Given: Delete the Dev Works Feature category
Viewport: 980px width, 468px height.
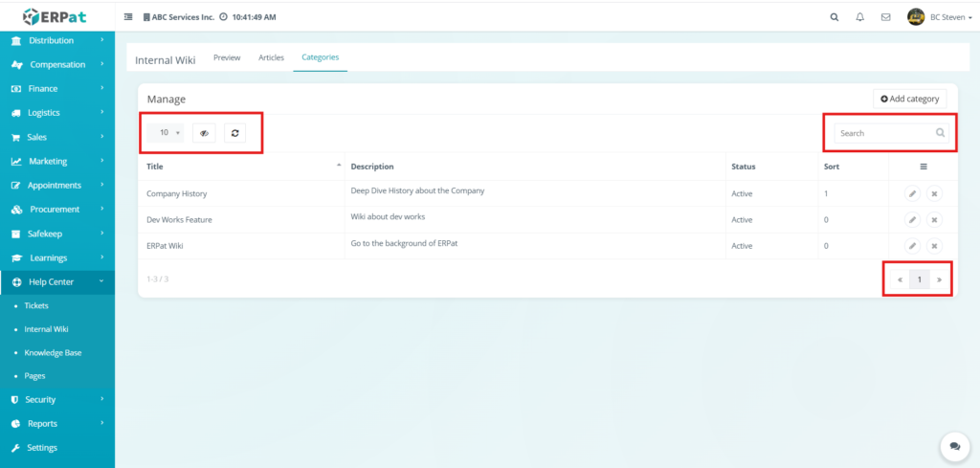Looking at the screenshot, I should pyautogui.click(x=934, y=219).
